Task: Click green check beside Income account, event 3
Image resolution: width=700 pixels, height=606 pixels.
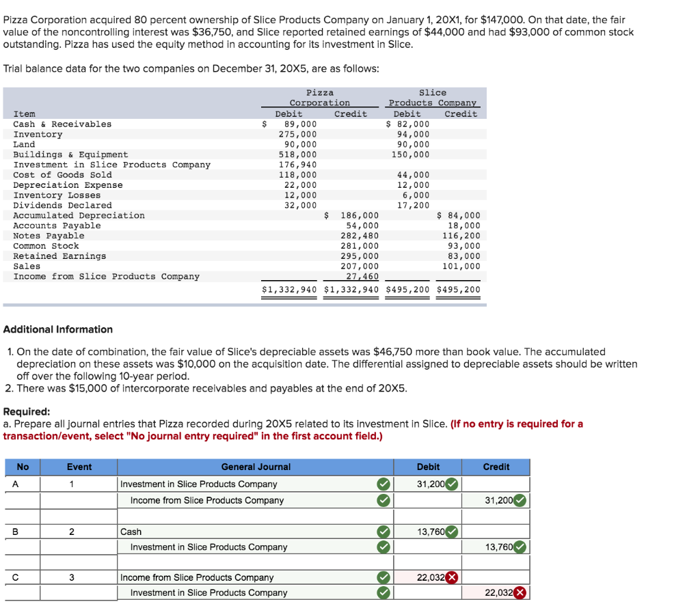Action: (x=383, y=577)
